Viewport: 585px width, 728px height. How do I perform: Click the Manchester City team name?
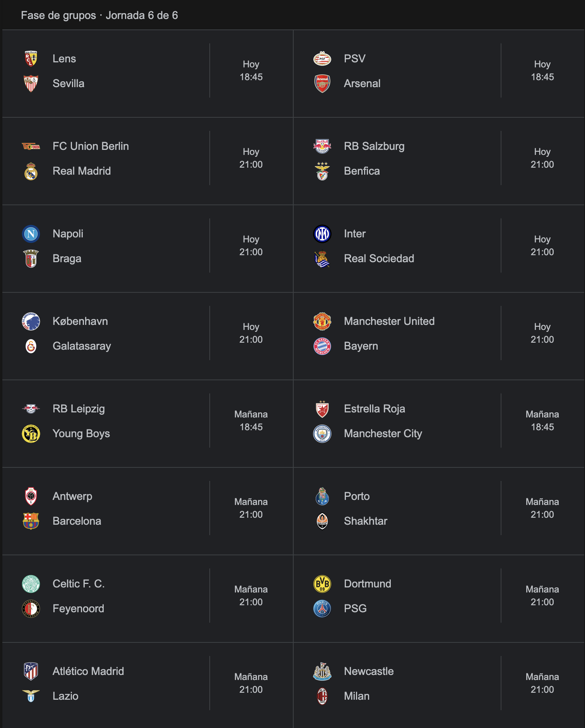coord(383,434)
